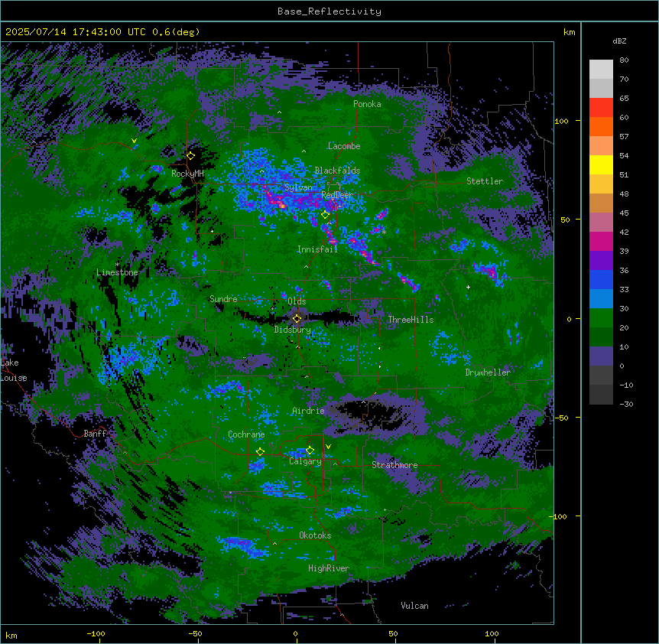The height and width of the screenshot is (644, 659).
Task: Click the Limestone label
Action: (x=117, y=272)
